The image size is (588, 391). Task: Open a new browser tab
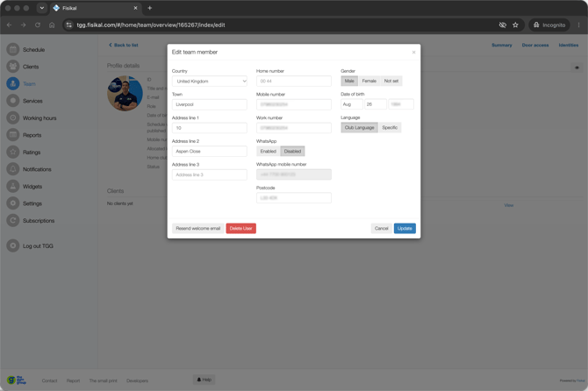[149, 8]
